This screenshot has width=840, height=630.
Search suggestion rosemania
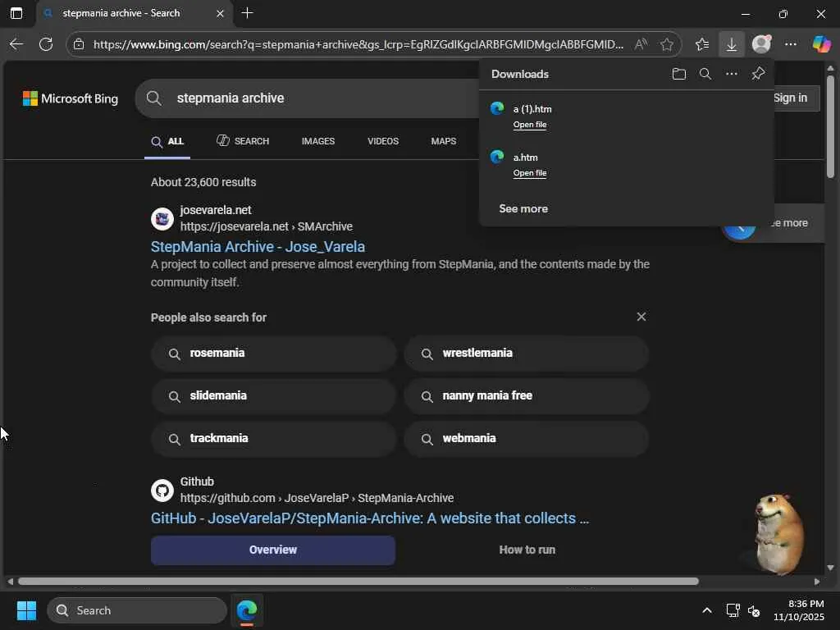point(274,353)
